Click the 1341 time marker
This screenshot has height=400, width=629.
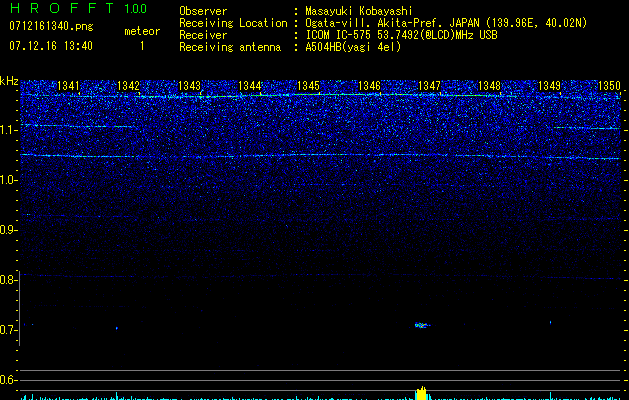click(69, 86)
